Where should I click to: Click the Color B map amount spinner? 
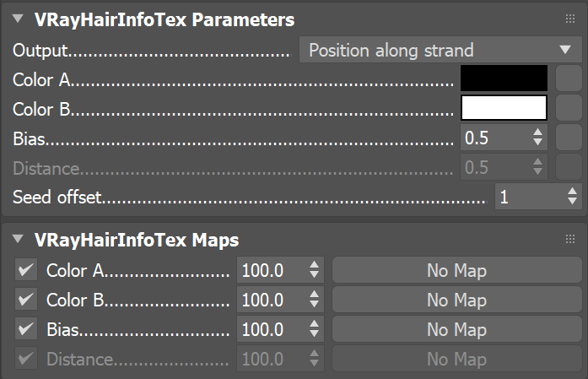(x=315, y=300)
